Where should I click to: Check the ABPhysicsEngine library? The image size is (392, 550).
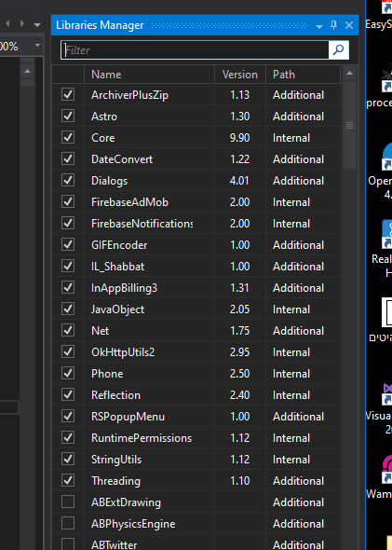click(x=68, y=523)
